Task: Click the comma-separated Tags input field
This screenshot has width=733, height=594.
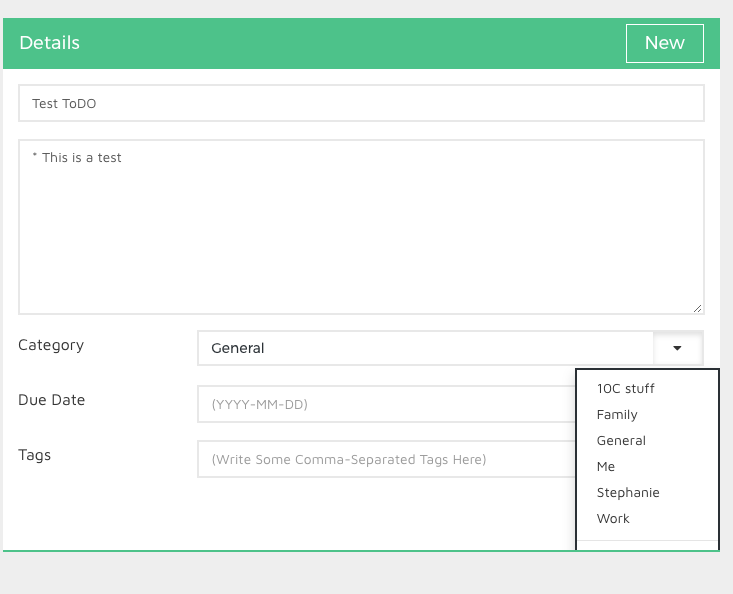Action: tap(385, 459)
